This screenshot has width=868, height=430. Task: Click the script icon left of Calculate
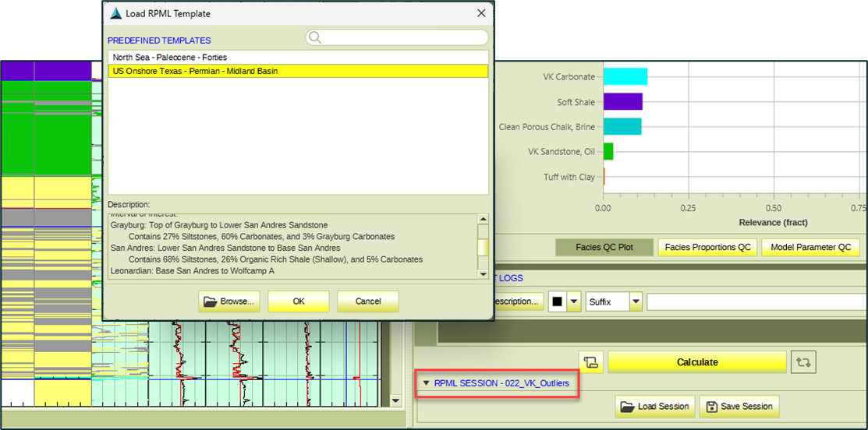tap(590, 362)
